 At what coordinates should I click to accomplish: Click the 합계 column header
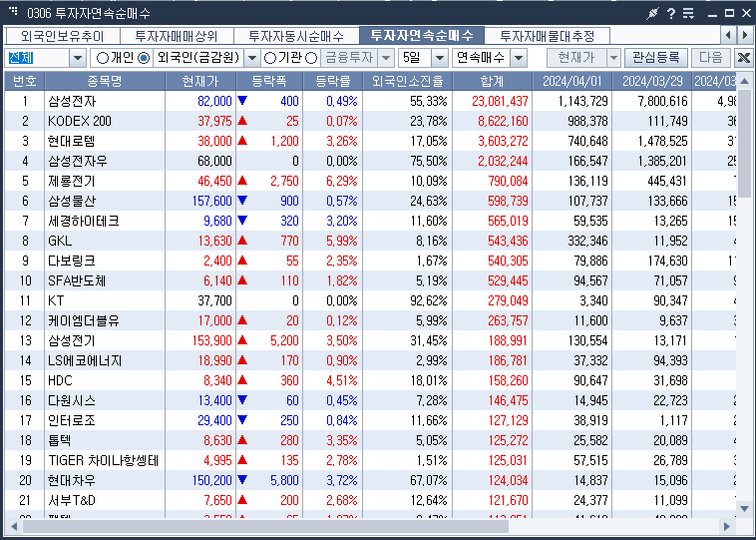[x=493, y=81]
